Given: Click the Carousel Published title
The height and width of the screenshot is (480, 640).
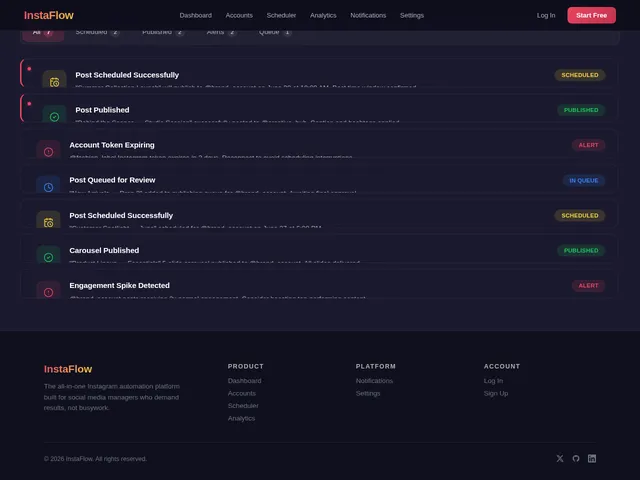Looking at the screenshot, I should (104, 250).
